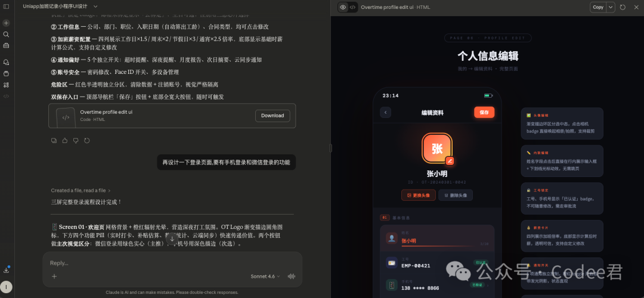Open the Sonnet 4.6 model selector
Screen dimensions: 644x298
(265, 276)
